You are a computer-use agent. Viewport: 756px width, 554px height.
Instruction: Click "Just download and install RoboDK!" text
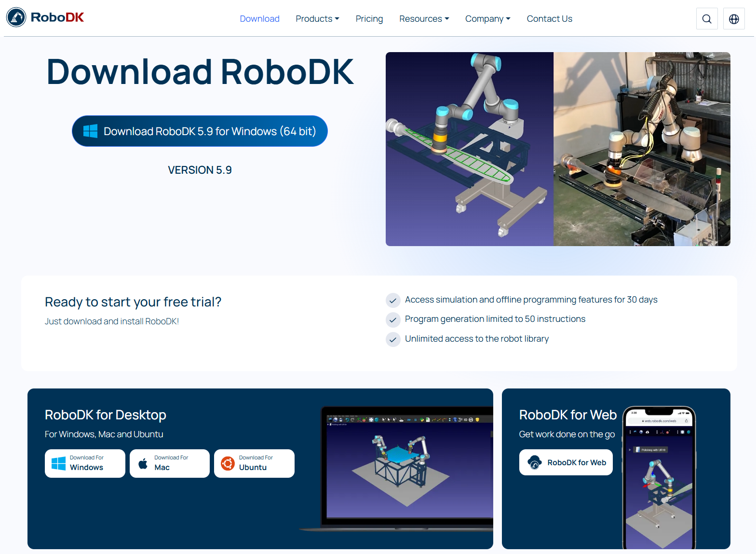coord(112,321)
